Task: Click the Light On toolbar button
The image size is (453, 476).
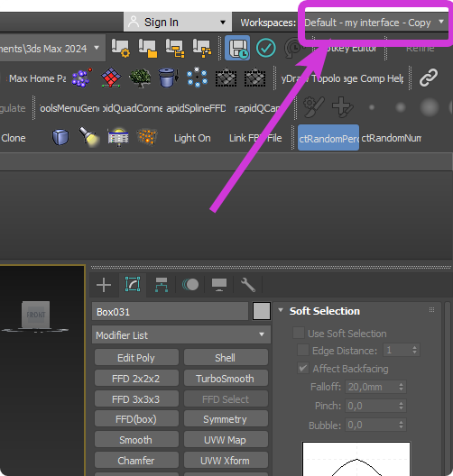Action: point(192,138)
